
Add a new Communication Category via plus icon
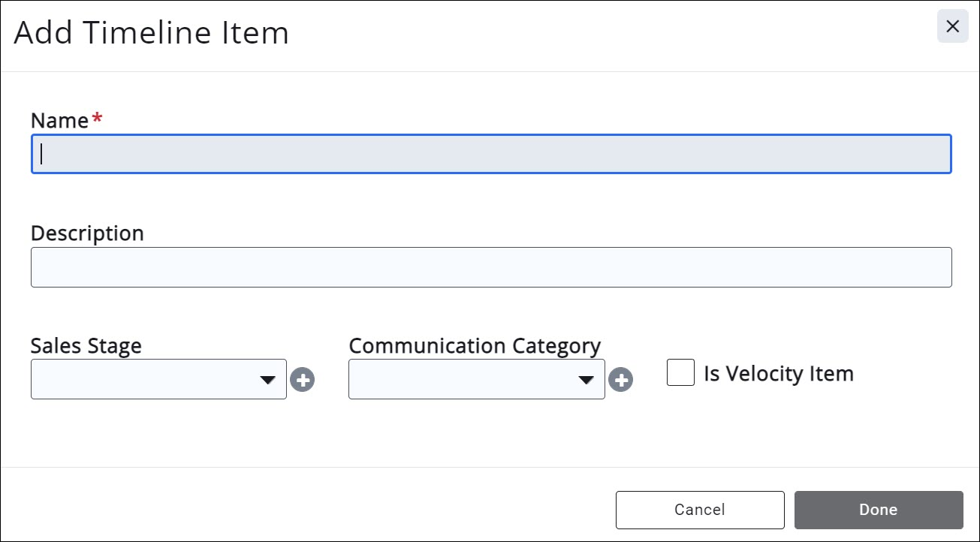coord(620,381)
